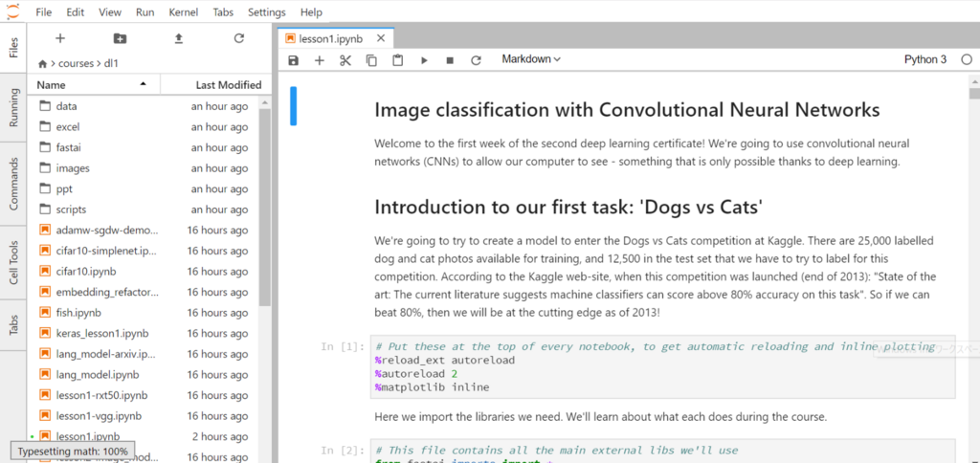Copy the selected cell icon
This screenshot has width=980, height=463.
[x=371, y=60]
